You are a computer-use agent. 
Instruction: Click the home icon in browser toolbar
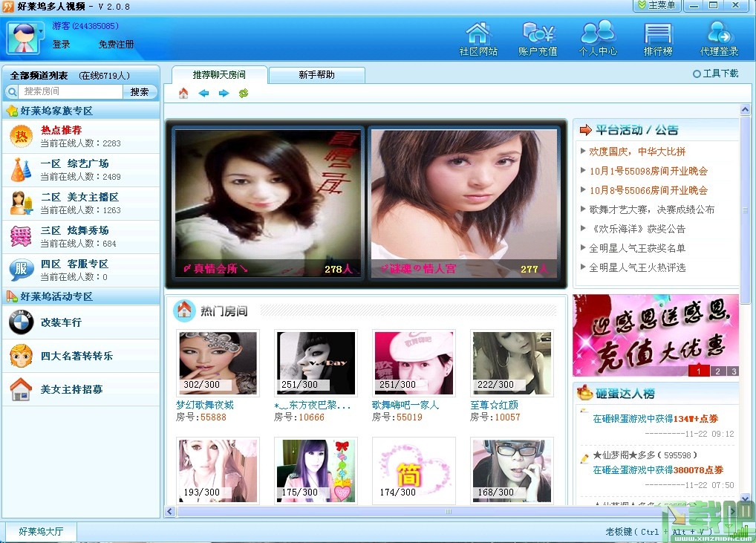[183, 93]
